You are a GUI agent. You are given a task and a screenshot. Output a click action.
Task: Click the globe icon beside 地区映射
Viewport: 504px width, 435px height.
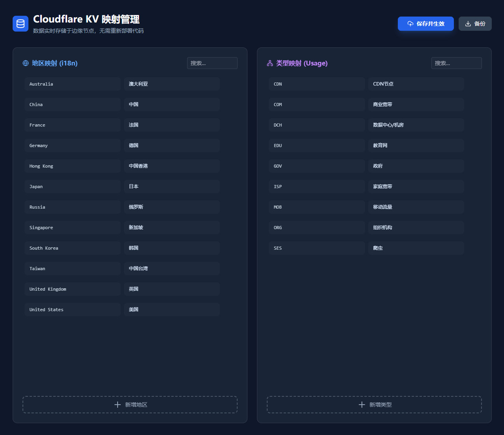(x=26, y=63)
